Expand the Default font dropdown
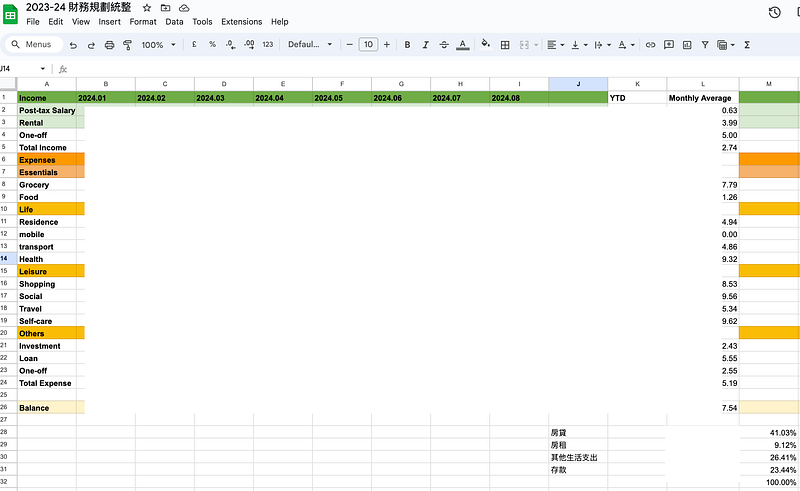 click(x=310, y=45)
